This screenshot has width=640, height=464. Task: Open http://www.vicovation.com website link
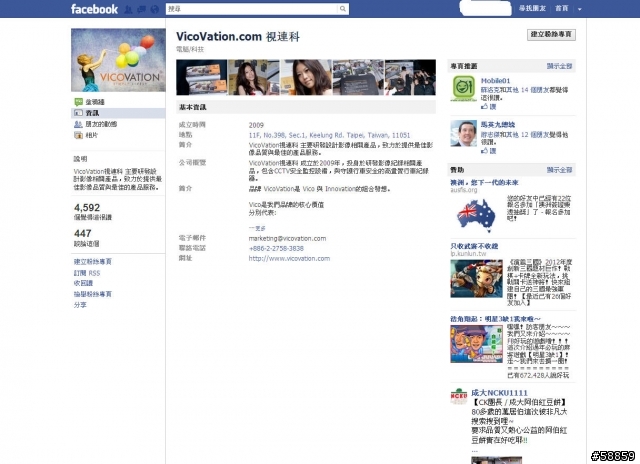pos(289,258)
